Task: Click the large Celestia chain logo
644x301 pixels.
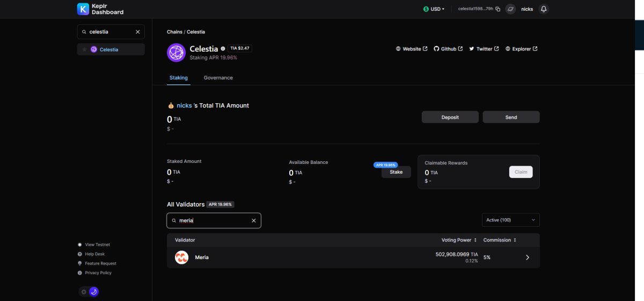Action: tap(176, 53)
